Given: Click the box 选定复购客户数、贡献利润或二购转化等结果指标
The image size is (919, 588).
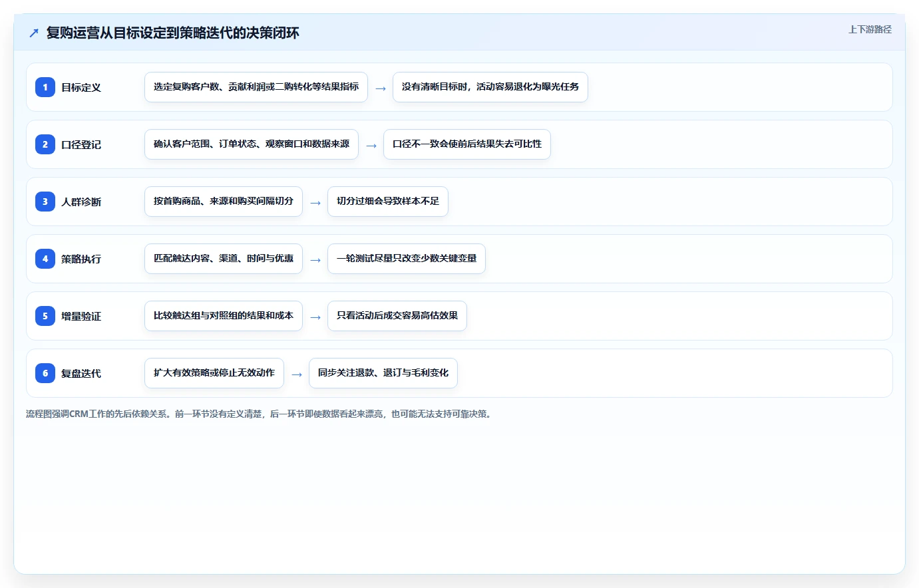Looking at the screenshot, I should coord(256,87).
